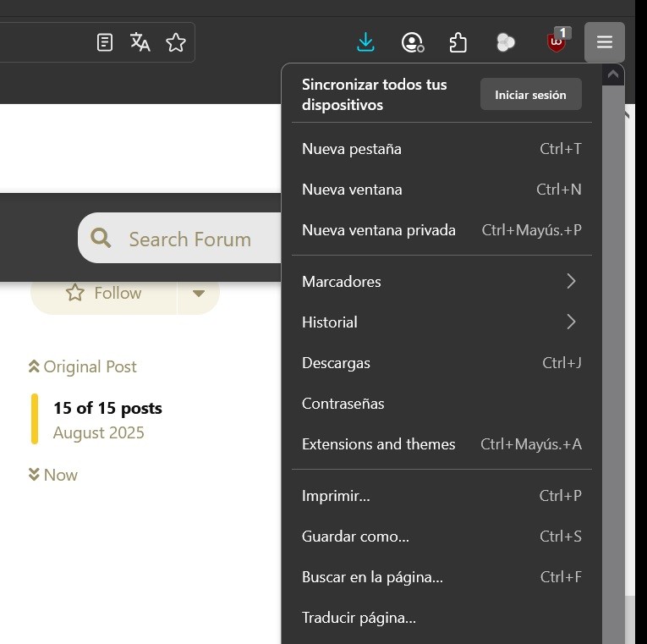This screenshot has height=644, width=647.
Task: Open the downloads arrow icon in toolbar
Action: 365,42
